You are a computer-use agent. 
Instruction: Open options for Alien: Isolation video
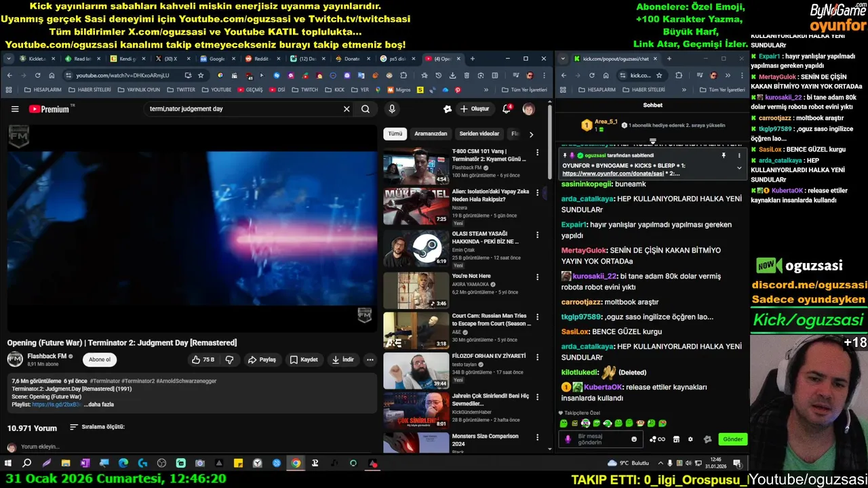(538, 193)
